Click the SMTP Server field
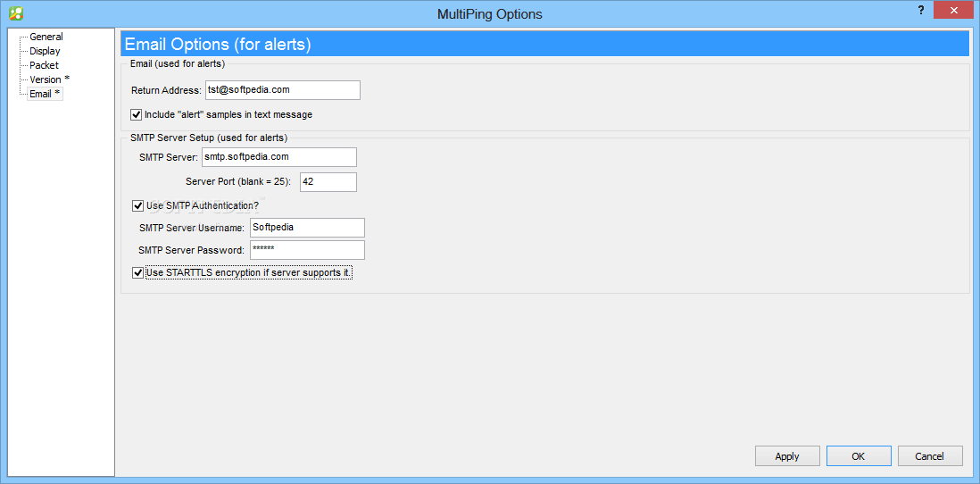Viewport: 980px width, 484px height. (x=278, y=157)
